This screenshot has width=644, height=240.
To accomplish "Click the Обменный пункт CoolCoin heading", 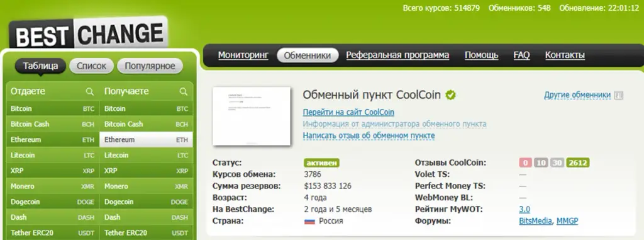I will pyautogui.click(x=372, y=95).
